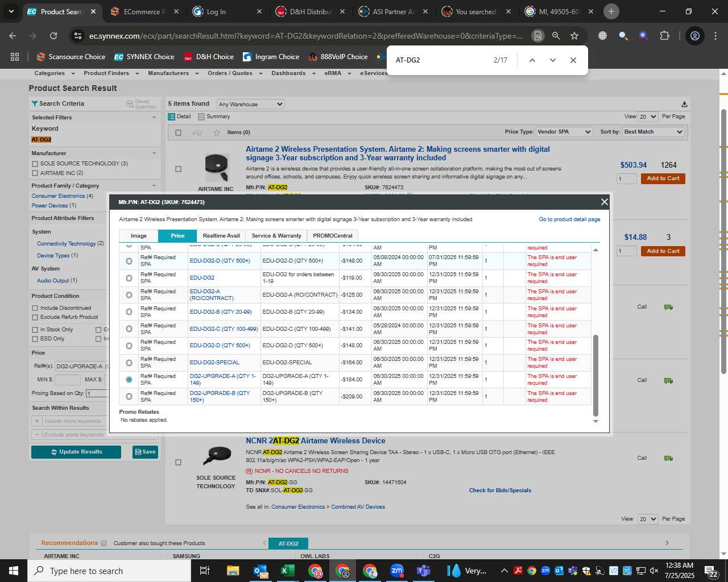The height and width of the screenshot is (582, 728).
Task: Open the Orders / Quotes menu
Action: (x=234, y=73)
